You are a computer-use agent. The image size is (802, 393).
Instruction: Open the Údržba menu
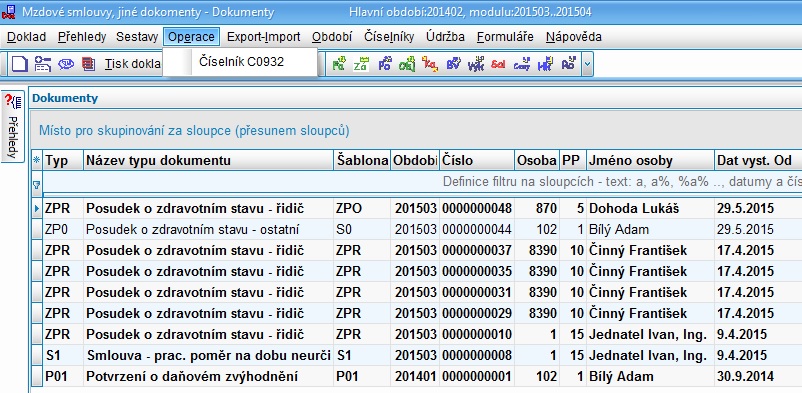(x=445, y=37)
